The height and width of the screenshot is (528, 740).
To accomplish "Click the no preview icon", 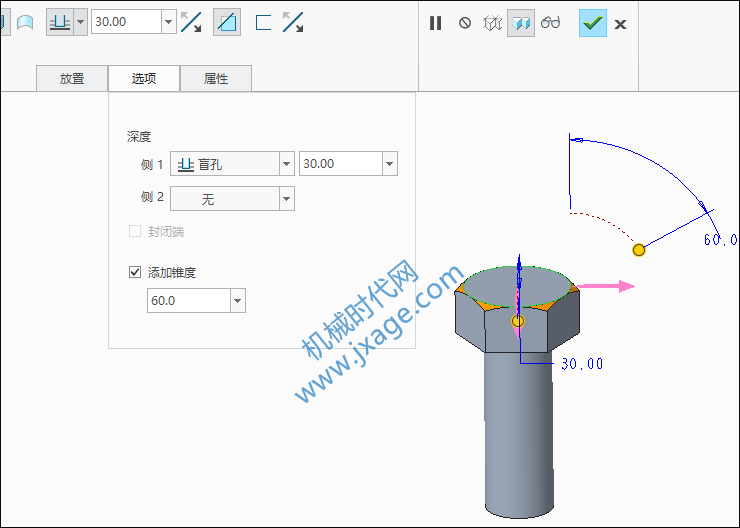I will click(465, 23).
